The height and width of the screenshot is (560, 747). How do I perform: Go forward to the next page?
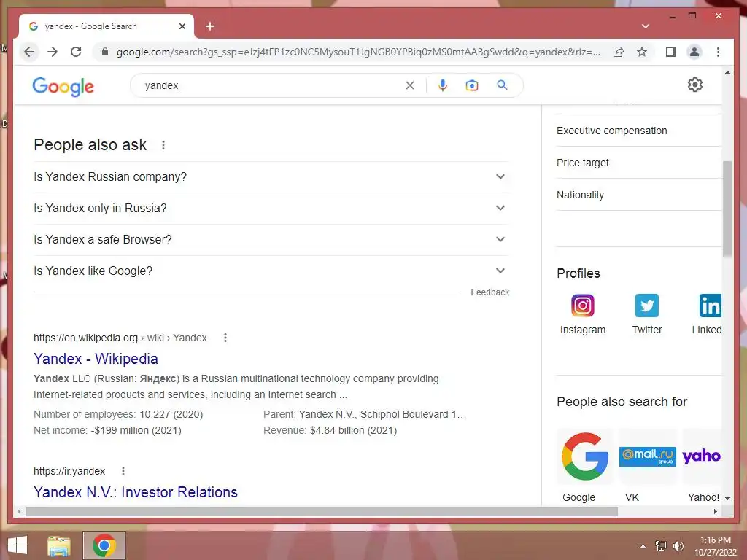[x=53, y=52]
